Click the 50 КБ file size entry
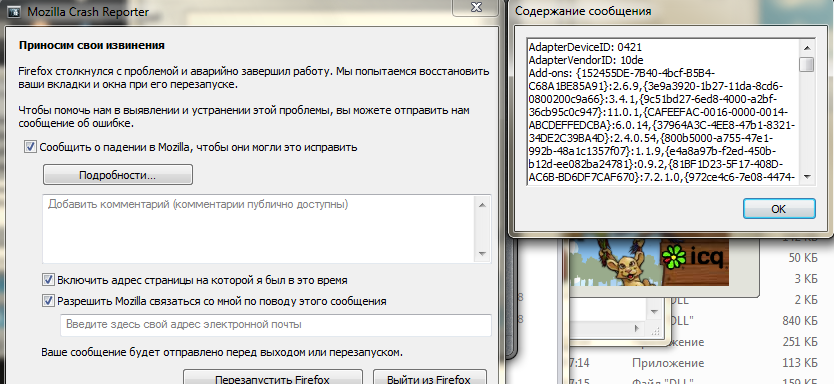Viewport: 834px width, 384px height. pos(803,258)
